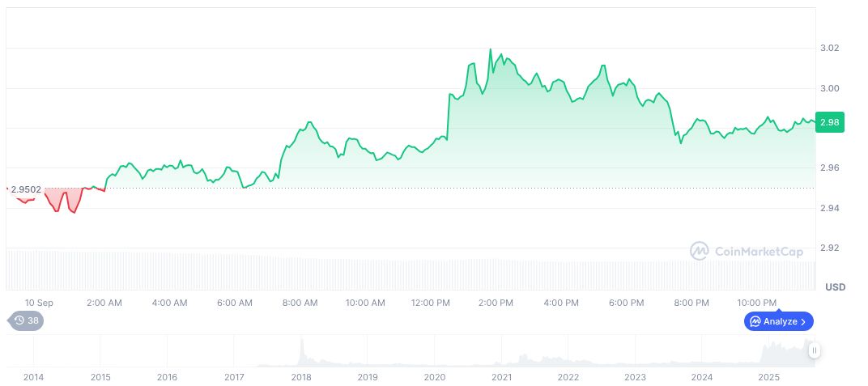This screenshot has width=868, height=386.
Task: Click the 10 Sep date label
Action: (39, 303)
